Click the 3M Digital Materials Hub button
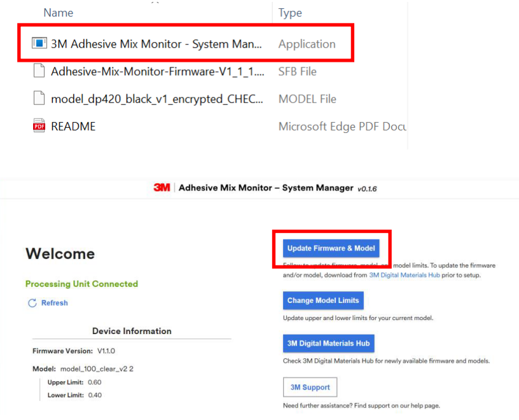This screenshot has width=519, height=420. coord(328,343)
